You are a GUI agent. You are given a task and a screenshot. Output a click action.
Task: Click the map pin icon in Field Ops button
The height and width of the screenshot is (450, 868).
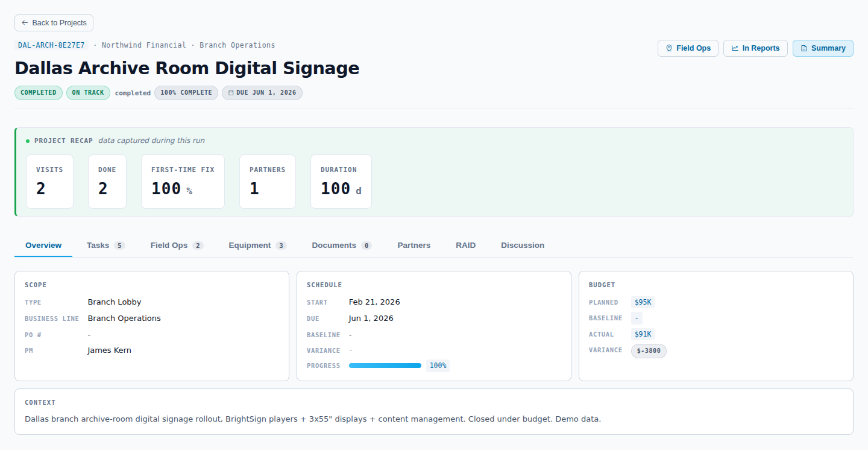tap(669, 48)
